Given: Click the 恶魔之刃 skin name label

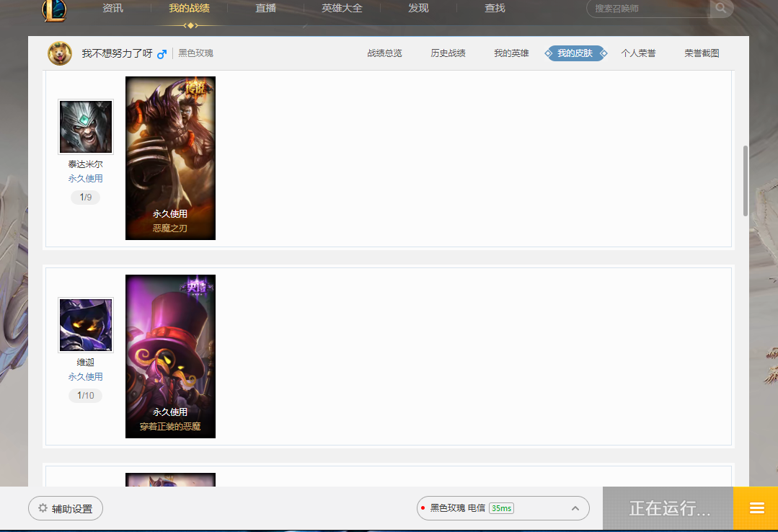Looking at the screenshot, I should [x=170, y=229].
